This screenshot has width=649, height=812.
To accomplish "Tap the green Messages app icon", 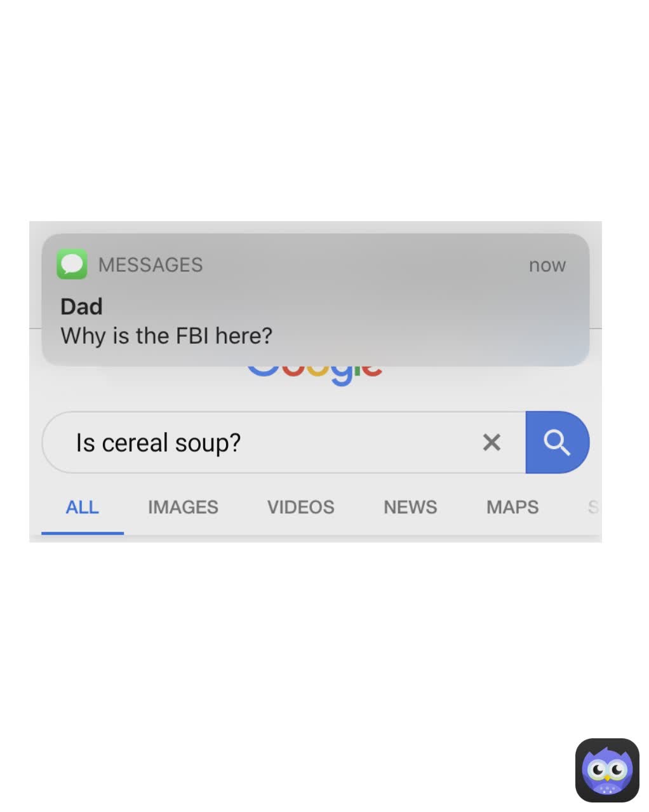I will (72, 264).
